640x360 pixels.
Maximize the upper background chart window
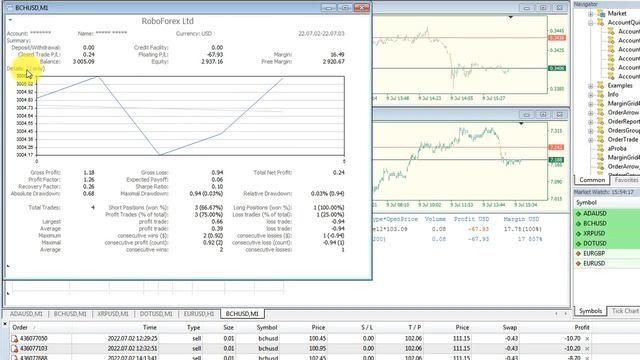click(x=543, y=8)
